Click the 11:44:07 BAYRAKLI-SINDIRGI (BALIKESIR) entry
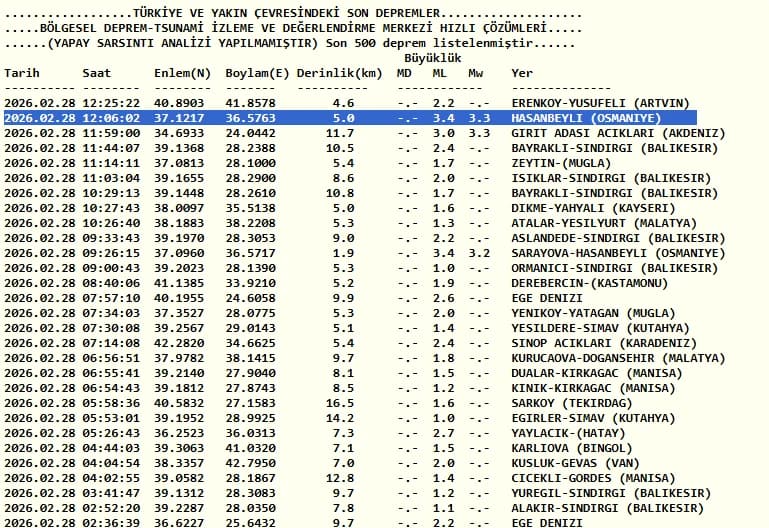This screenshot has width=769, height=528. point(361,149)
